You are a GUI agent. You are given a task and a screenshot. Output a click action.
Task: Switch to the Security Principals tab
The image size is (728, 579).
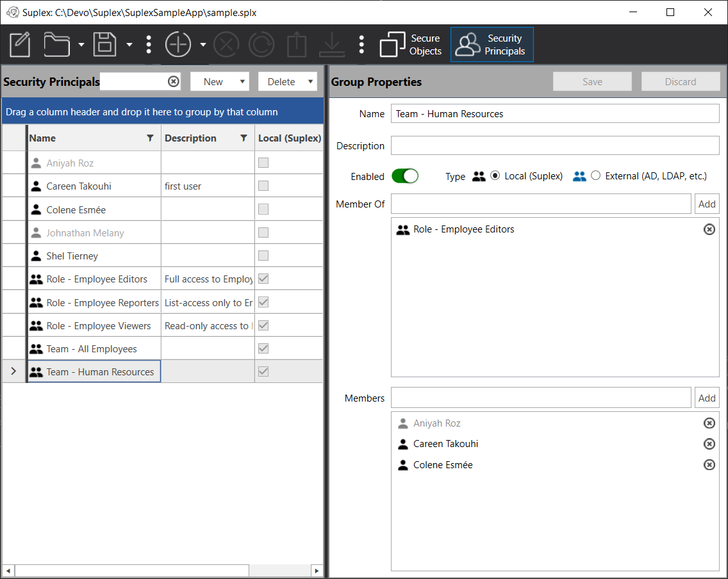pyautogui.click(x=492, y=45)
